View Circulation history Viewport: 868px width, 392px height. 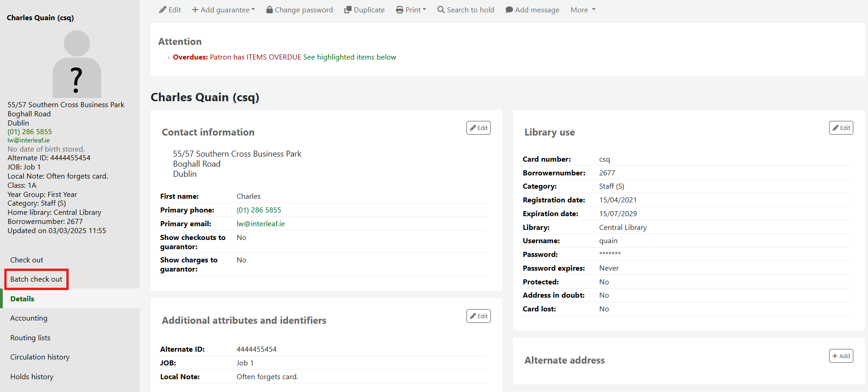(x=40, y=357)
